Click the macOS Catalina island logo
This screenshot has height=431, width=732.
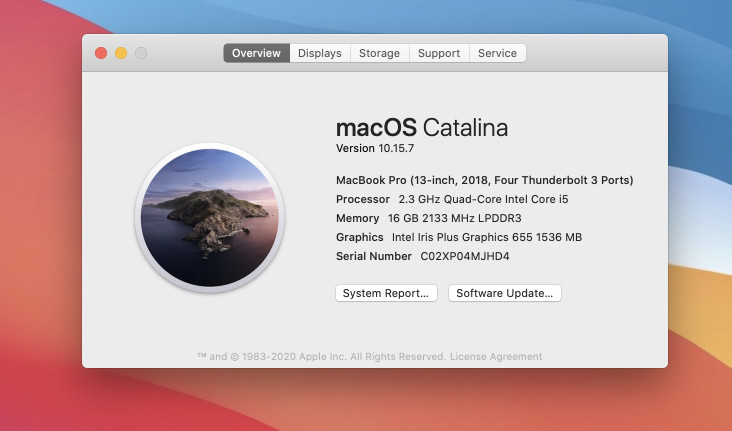pos(210,218)
